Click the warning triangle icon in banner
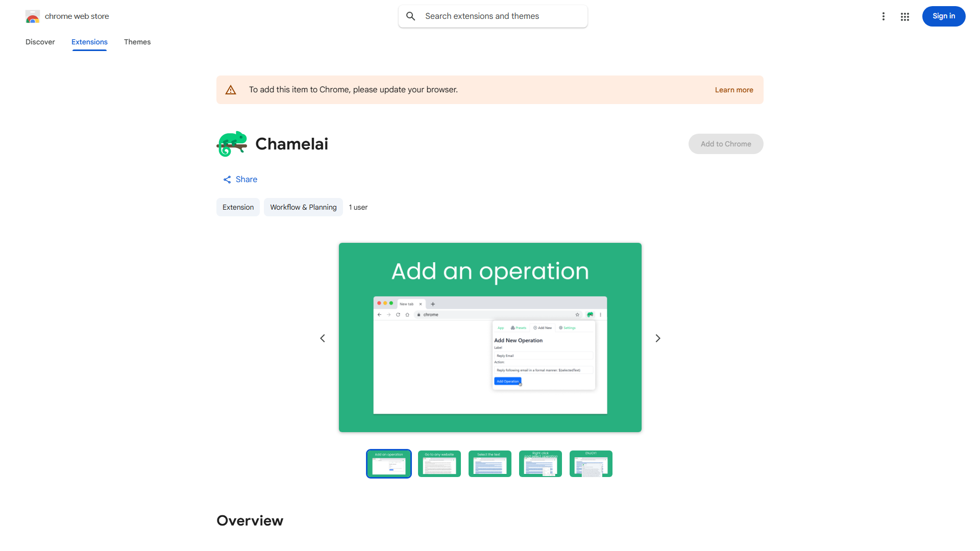The width and height of the screenshot is (980, 551). pyautogui.click(x=231, y=90)
